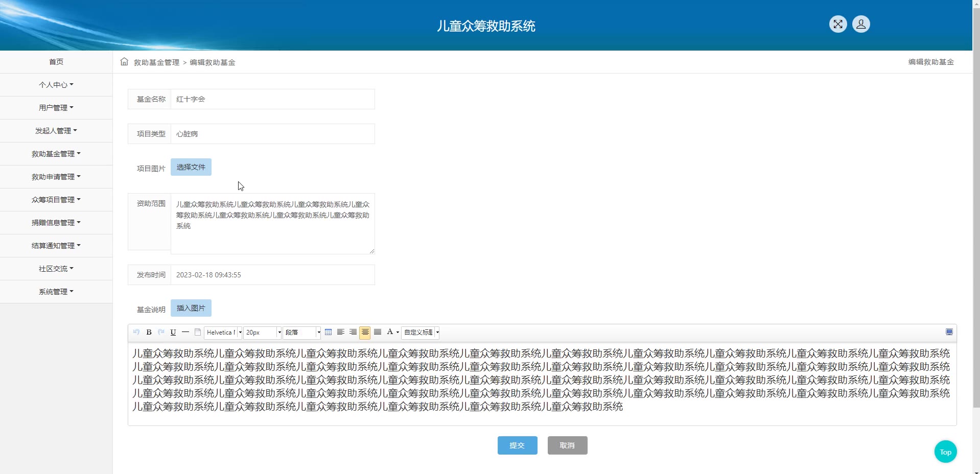Focus the 基金名称 field containing 红十字会
The height and width of the screenshot is (474, 980).
pos(273,99)
